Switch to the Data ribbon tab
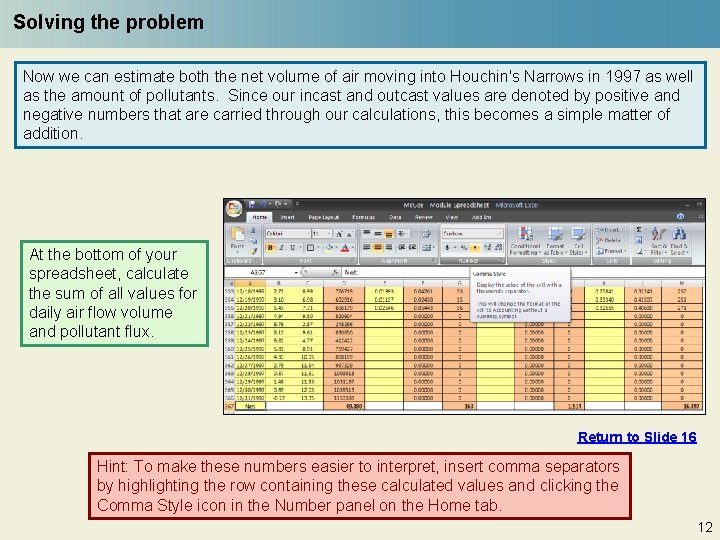The height and width of the screenshot is (540, 720). pos(395,217)
